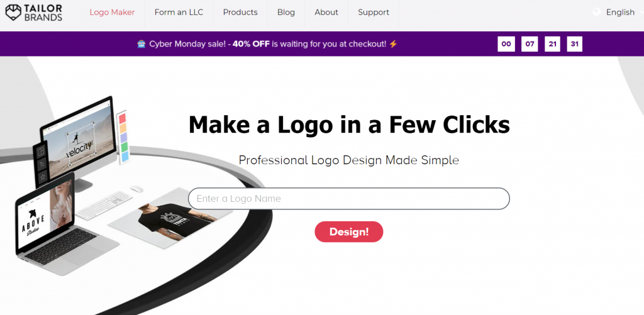644x315 pixels.
Task: Select the red swatch in color palette
Action: 122,119
